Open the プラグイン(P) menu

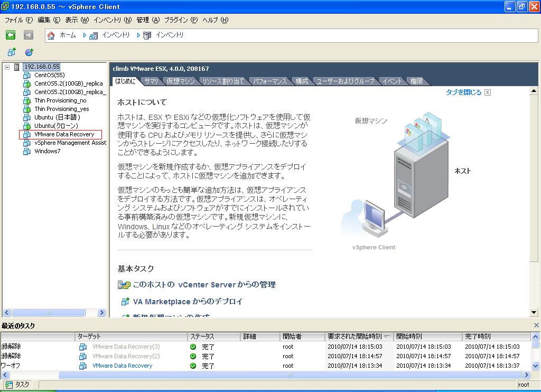[181, 20]
